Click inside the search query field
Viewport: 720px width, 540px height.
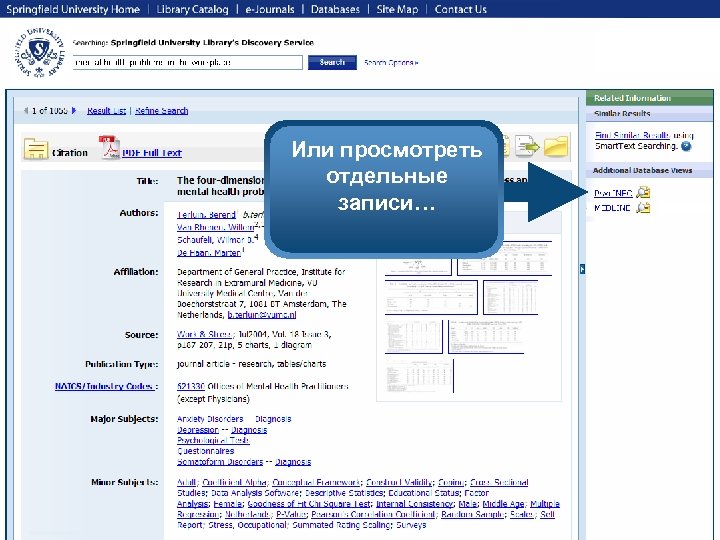tap(187, 62)
